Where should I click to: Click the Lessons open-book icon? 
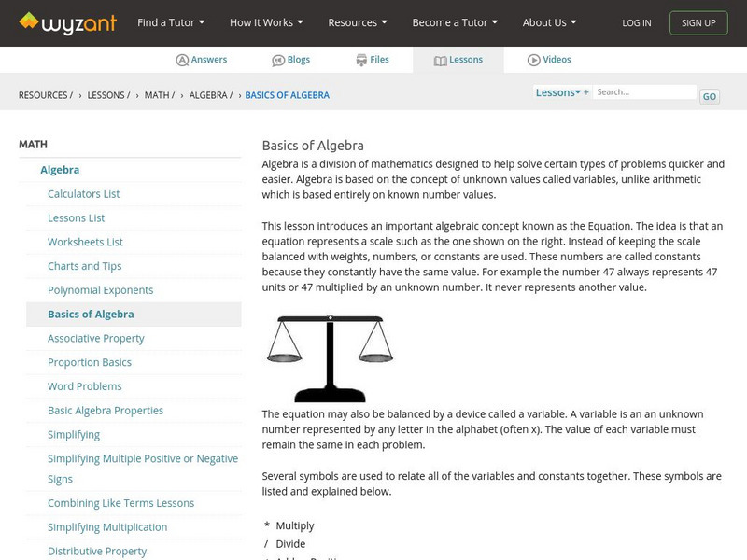point(441,59)
